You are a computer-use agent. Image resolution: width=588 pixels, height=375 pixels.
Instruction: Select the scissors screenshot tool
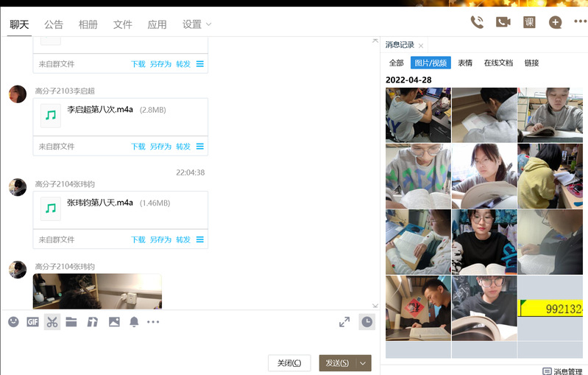pyautogui.click(x=52, y=322)
